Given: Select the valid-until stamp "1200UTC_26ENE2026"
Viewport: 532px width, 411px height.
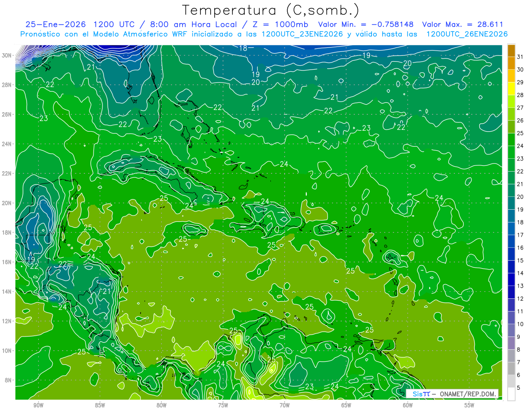Looking at the screenshot, I should pyautogui.click(x=467, y=34).
